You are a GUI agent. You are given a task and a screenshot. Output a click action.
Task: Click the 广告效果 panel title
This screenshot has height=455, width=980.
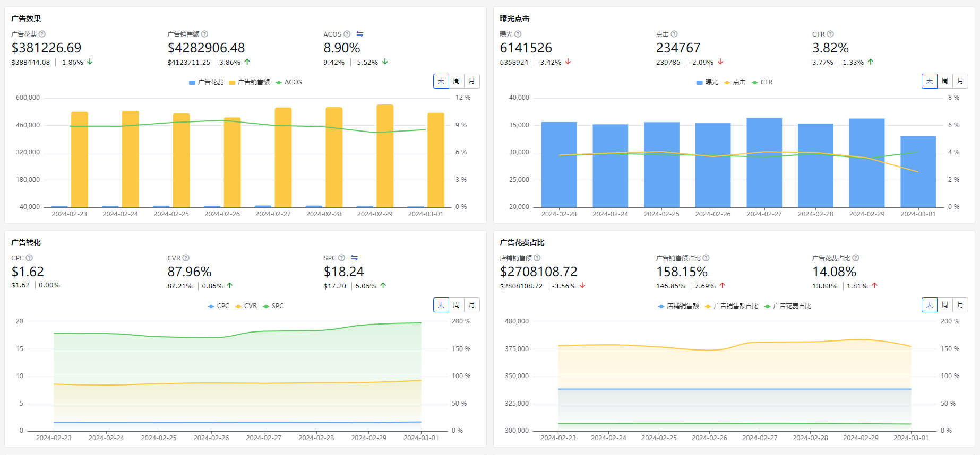pyautogui.click(x=26, y=19)
